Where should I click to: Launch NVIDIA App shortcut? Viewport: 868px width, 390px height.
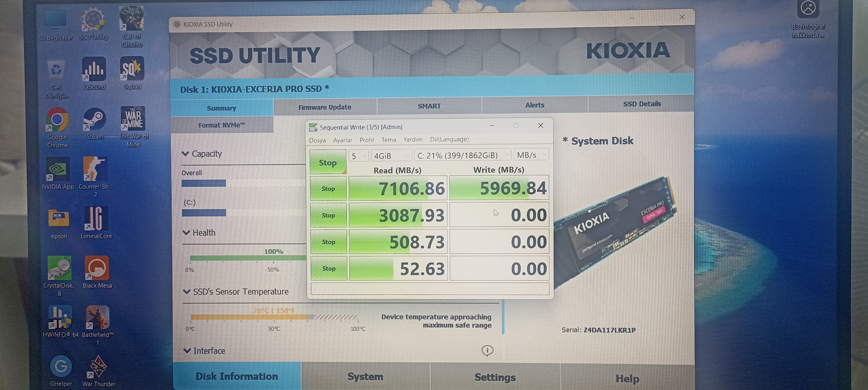pyautogui.click(x=58, y=173)
